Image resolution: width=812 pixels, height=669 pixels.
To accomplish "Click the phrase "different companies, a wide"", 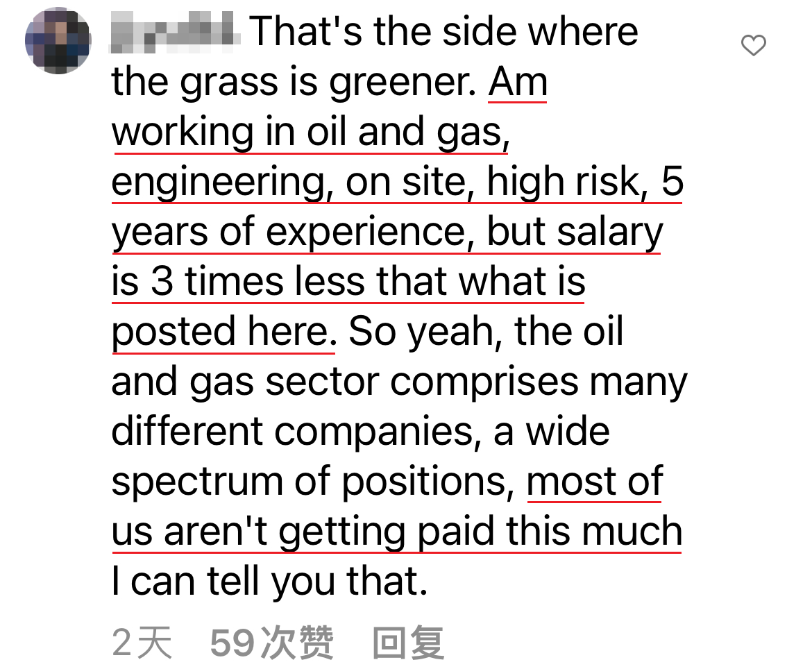I will 361,432.
